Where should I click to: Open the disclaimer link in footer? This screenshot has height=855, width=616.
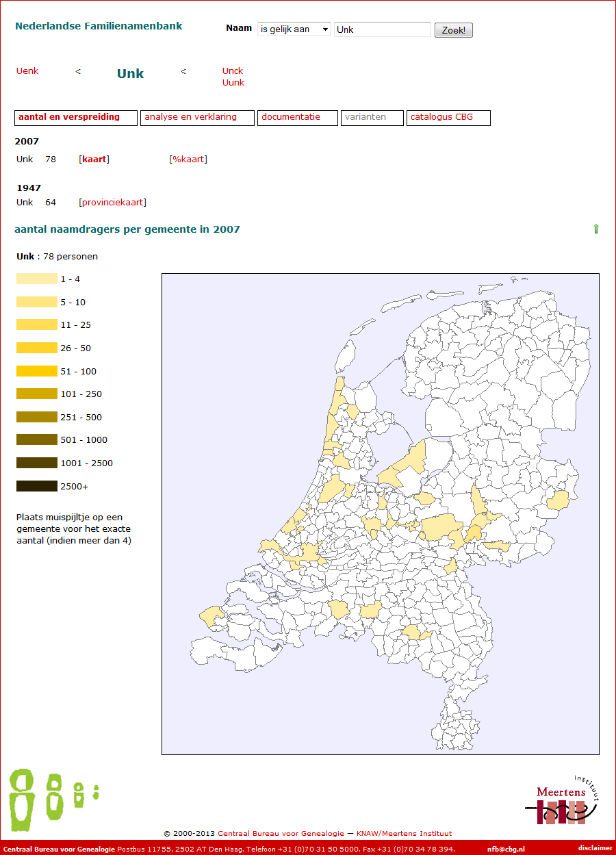(x=595, y=848)
